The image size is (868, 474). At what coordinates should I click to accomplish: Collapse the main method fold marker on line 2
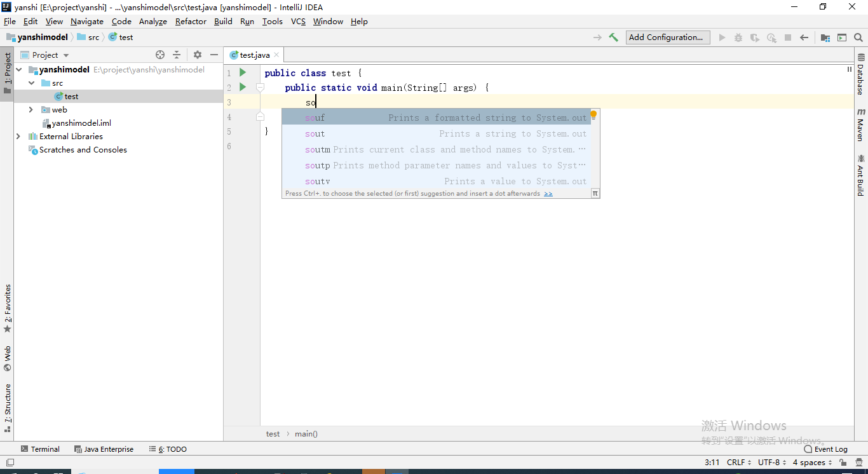pyautogui.click(x=260, y=87)
